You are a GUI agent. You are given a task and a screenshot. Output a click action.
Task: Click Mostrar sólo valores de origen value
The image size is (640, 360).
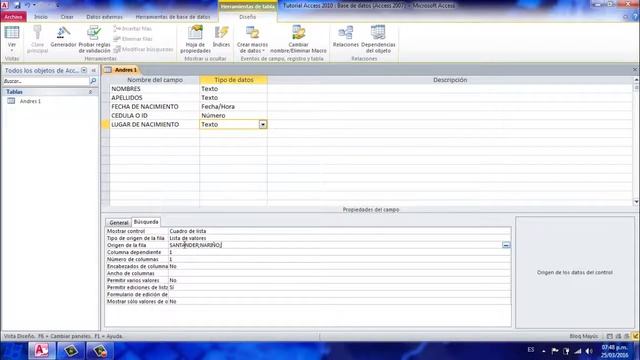coord(339,301)
